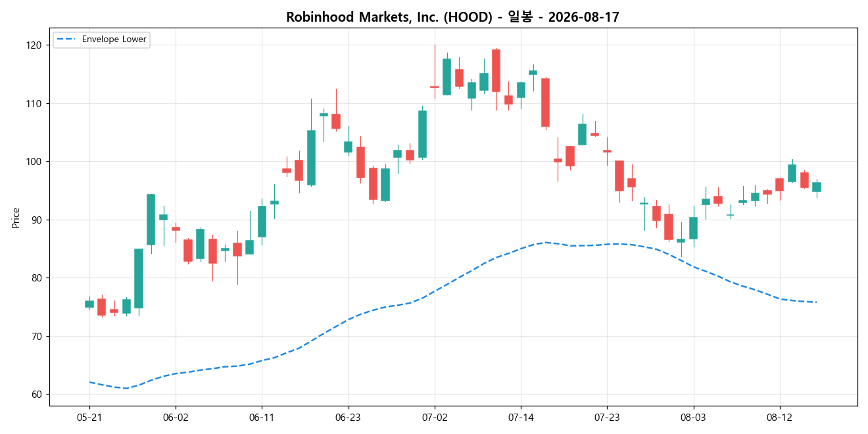Screen dimensions: 868x434
Task: Click the 110 y-axis tick label
Action: click(x=34, y=103)
